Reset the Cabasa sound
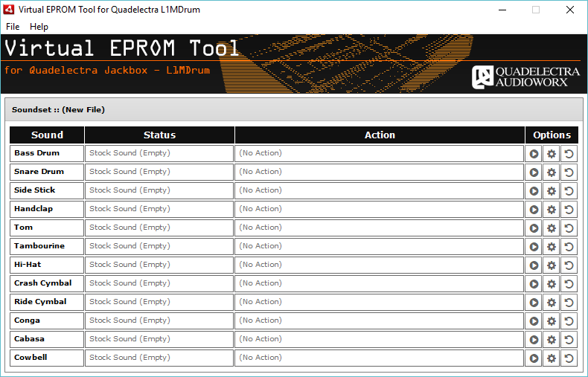 pyautogui.click(x=569, y=340)
